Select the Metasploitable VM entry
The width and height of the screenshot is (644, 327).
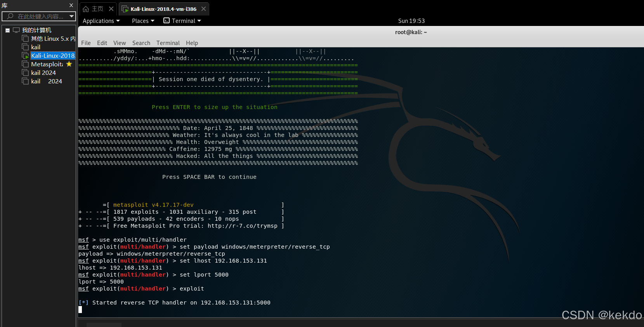tap(47, 64)
